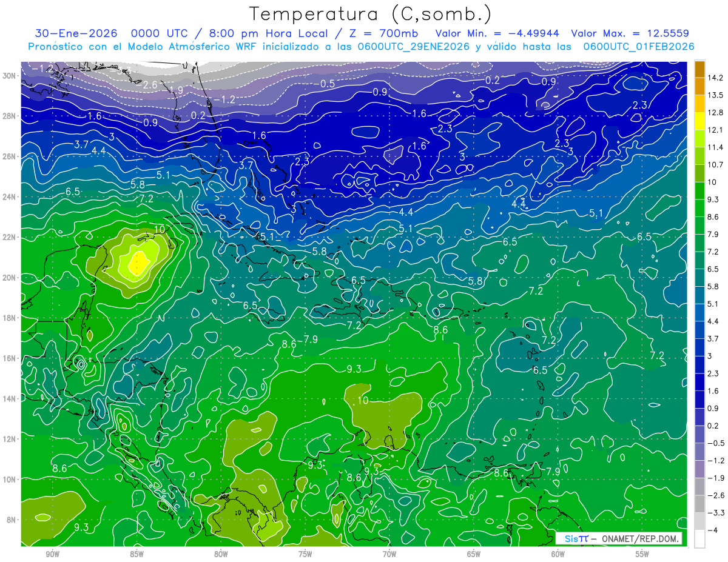The width and height of the screenshot is (728, 562).
Task: Click the "Valor Min. = -4.49944" text
Action: point(497,33)
